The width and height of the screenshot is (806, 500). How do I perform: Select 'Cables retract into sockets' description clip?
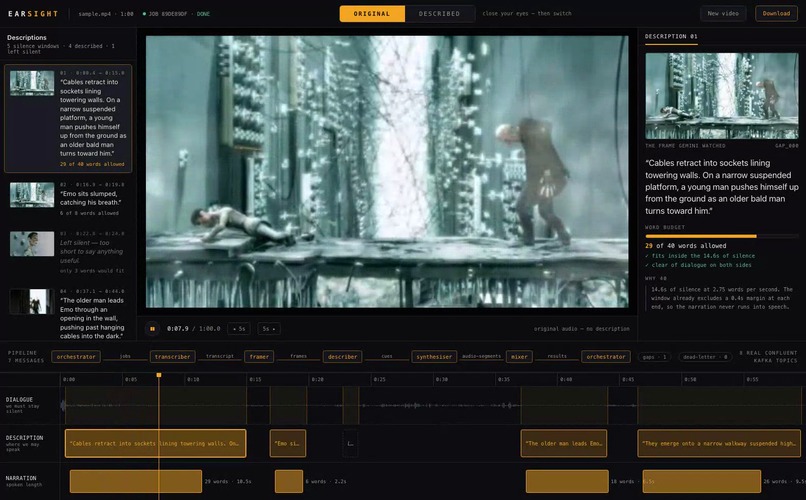point(155,443)
